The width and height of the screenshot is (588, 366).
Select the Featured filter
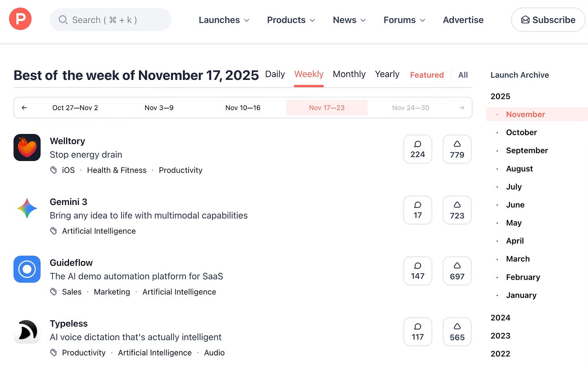point(427,75)
